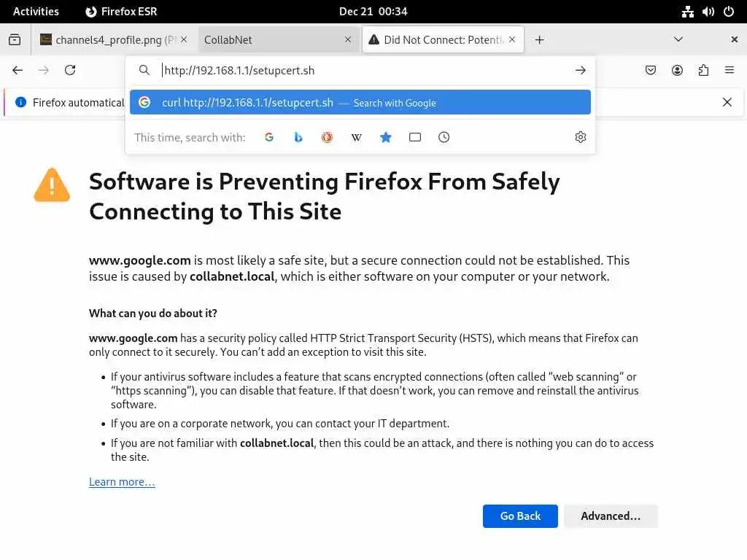Open the Extensions puzzle icon

(703, 70)
